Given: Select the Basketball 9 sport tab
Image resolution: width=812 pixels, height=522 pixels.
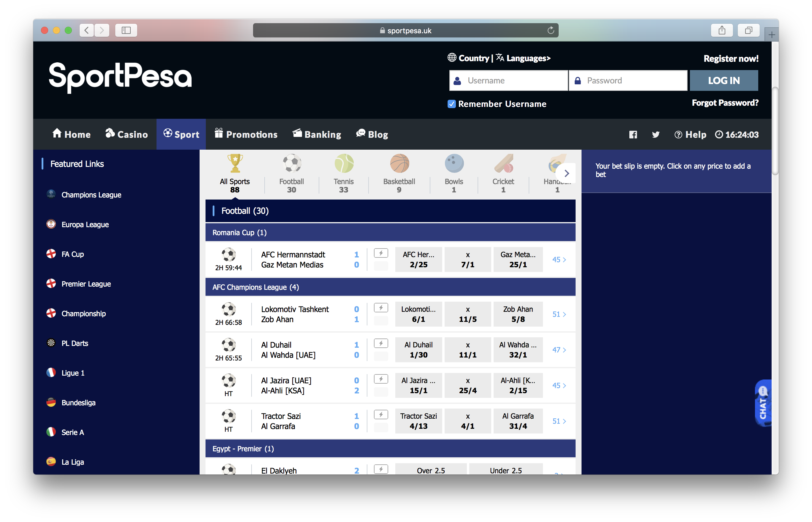Looking at the screenshot, I should [x=399, y=173].
